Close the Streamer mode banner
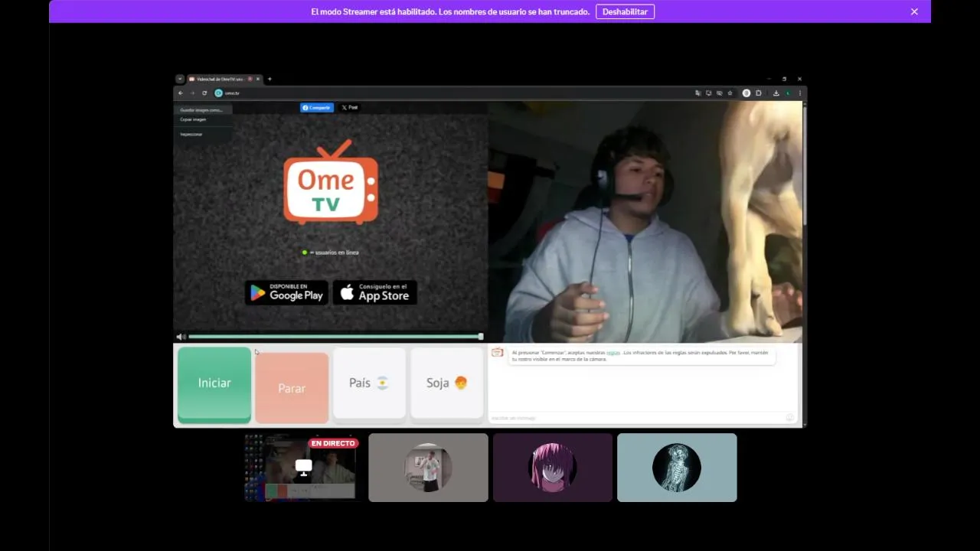Image resolution: width=980 pixels, height=551 pixels. click(x=914, y=11)
